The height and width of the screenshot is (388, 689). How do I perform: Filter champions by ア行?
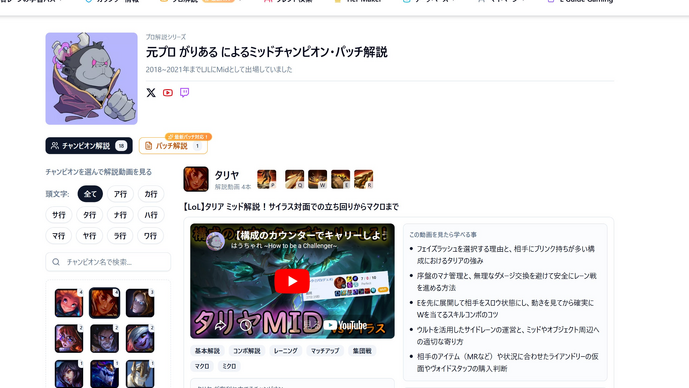click(120, 194)
